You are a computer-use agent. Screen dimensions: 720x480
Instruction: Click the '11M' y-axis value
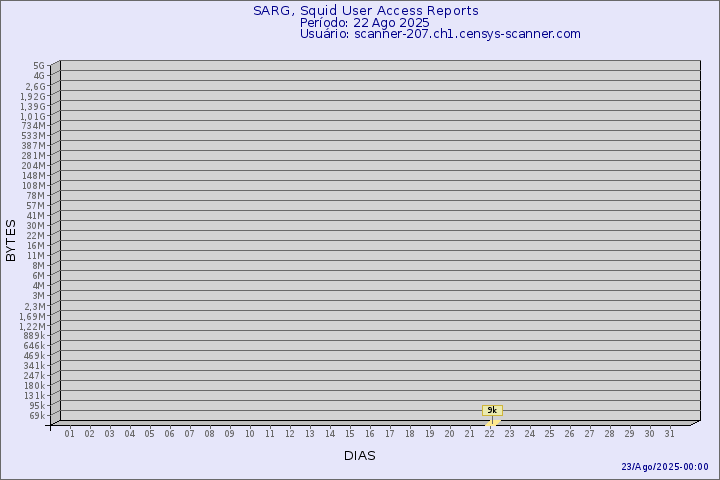coord(36,256)
